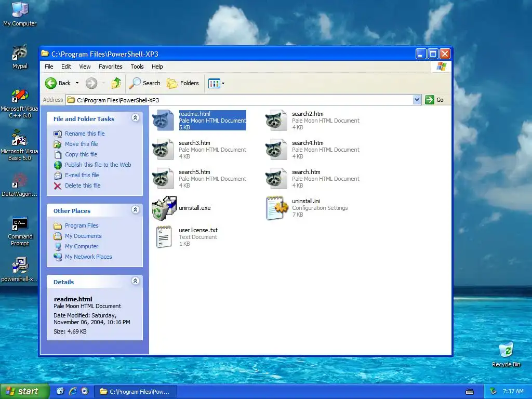Launch Internet Explorer from quick launch
The height and width of the screenshot is (399, 532).
point(73,392)
